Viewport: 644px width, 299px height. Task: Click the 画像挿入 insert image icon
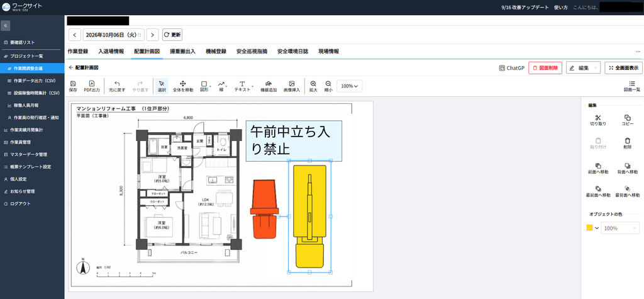tap(292, 86)
